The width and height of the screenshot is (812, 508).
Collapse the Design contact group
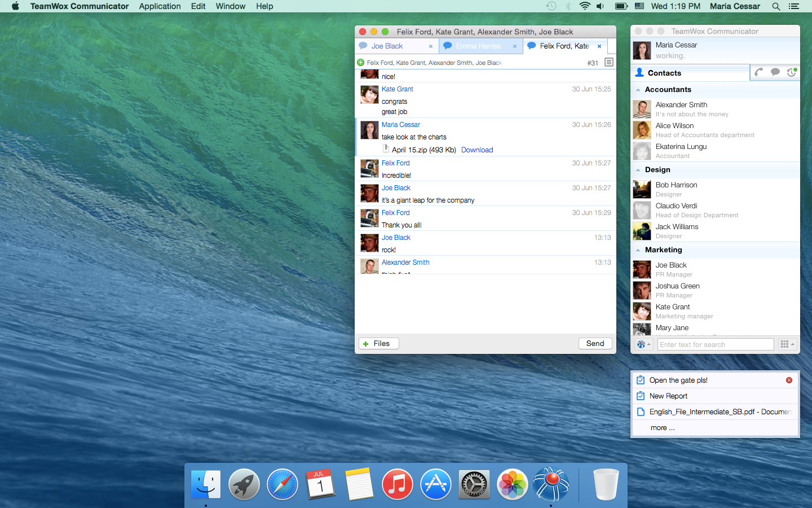(x=638, y=170)
